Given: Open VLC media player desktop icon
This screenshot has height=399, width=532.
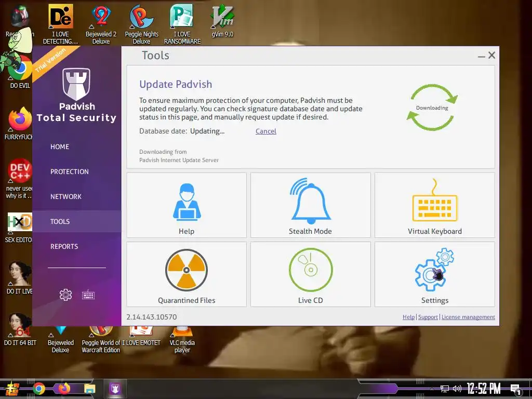Looking at the screenshot, I should click(182, 340).
